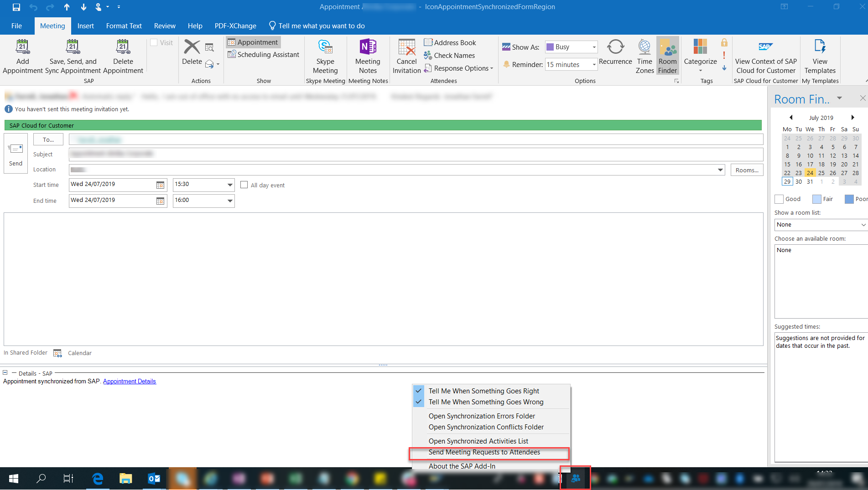
Task: Switch to the Review tab
Action: click(x=165, y=26)
